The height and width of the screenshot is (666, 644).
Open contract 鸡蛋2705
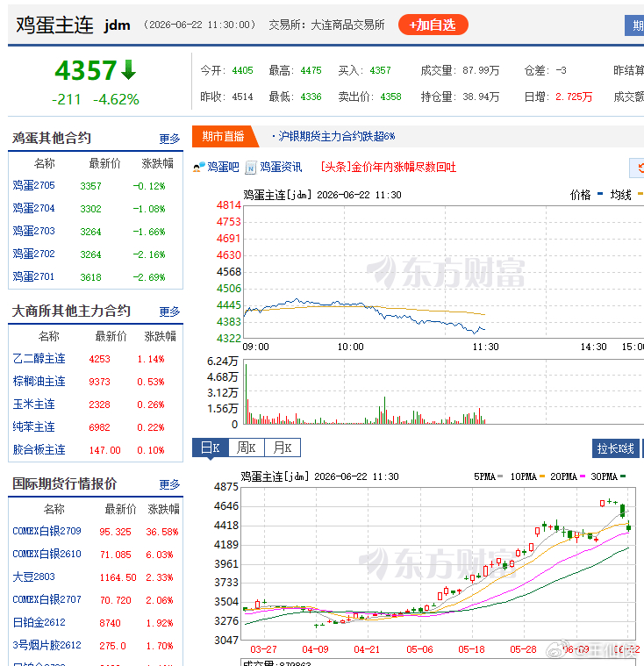(33, 186)
